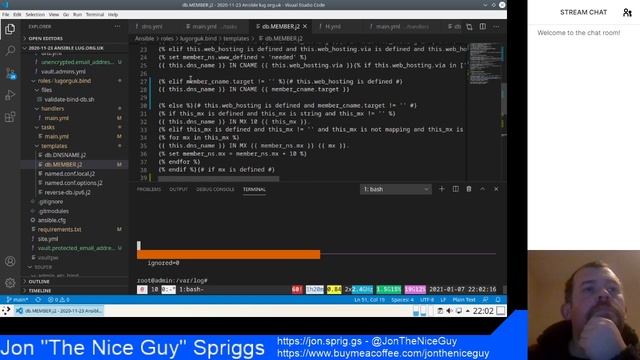The width and height of the screenshot is (640, 360).
Task: Click the split editor right icon
Action: click(482, 27)
